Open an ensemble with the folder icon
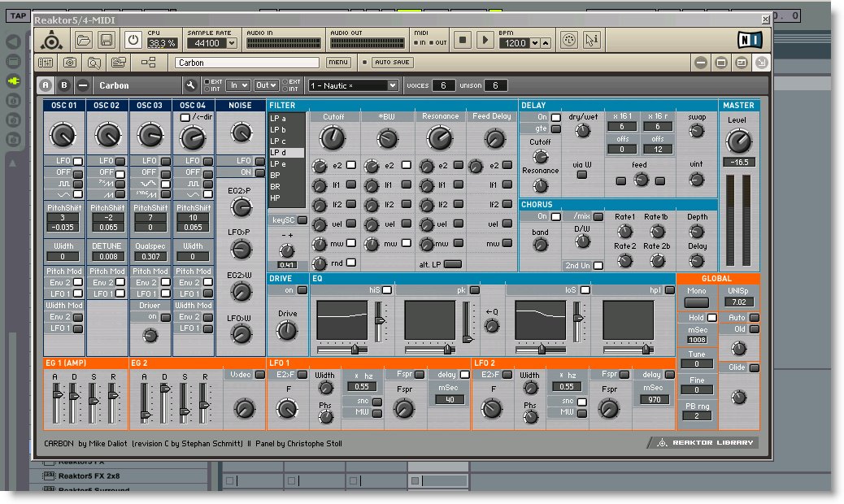844x504 pixels. pyautogui.click(x=84, y=40)
